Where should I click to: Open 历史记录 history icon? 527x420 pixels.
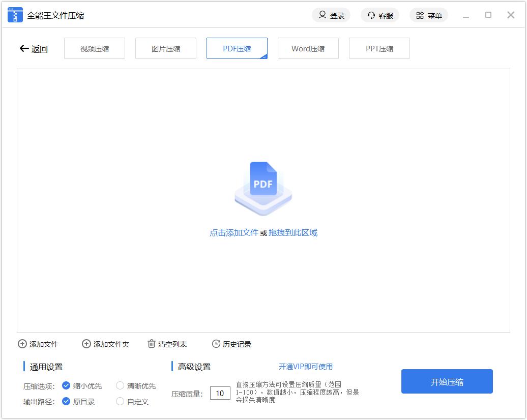216,344
